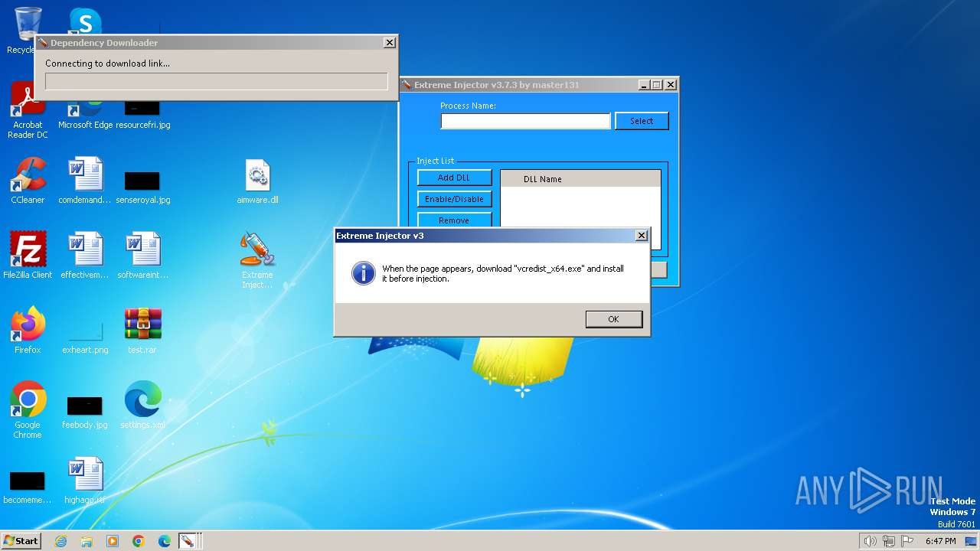Select the comdemand Word document
This screenshot has height=551, width=980.
pos(85,181)
